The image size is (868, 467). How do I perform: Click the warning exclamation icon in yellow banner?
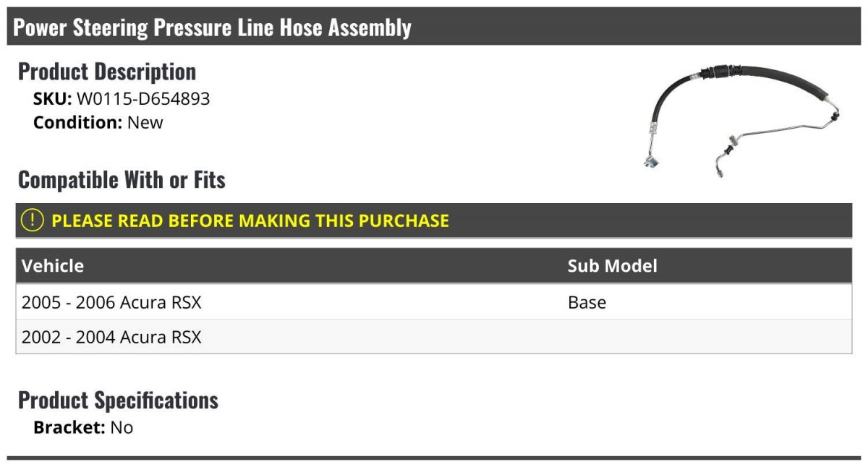click(x=33, y=220)
